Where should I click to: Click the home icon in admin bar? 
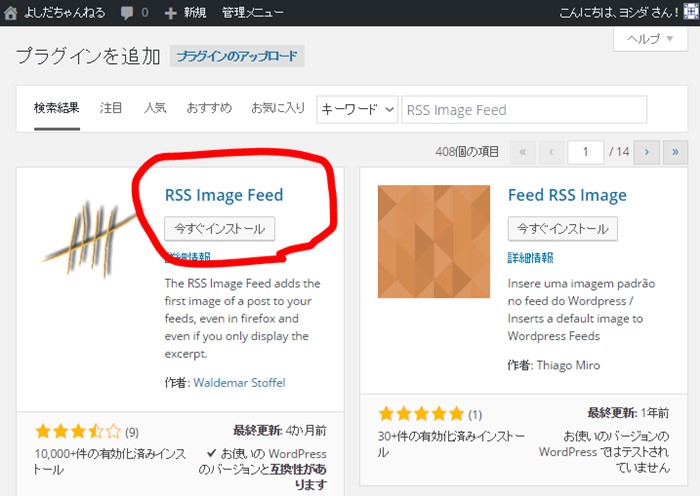[11, 13]
